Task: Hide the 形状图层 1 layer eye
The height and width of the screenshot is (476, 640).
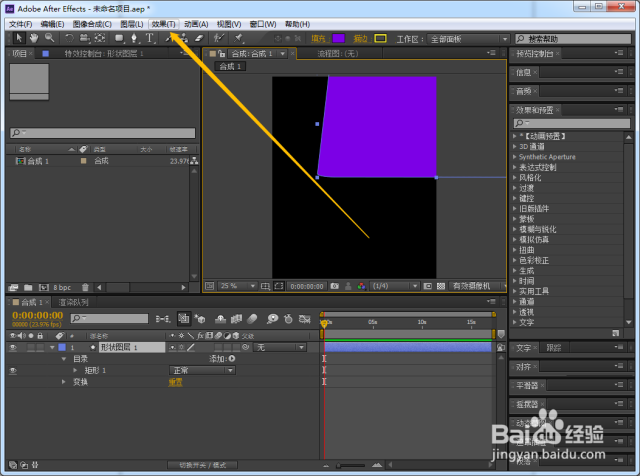Action: point(13,347)
